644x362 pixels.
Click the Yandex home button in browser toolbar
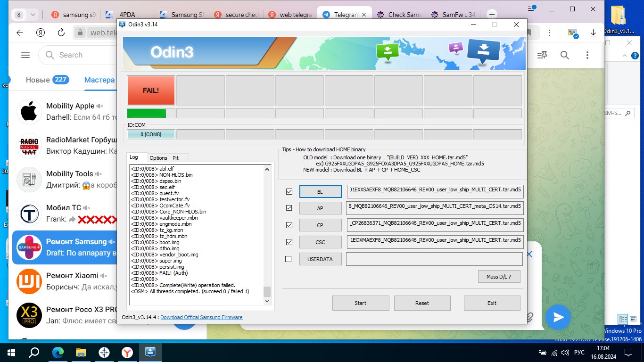coord(41,33)
